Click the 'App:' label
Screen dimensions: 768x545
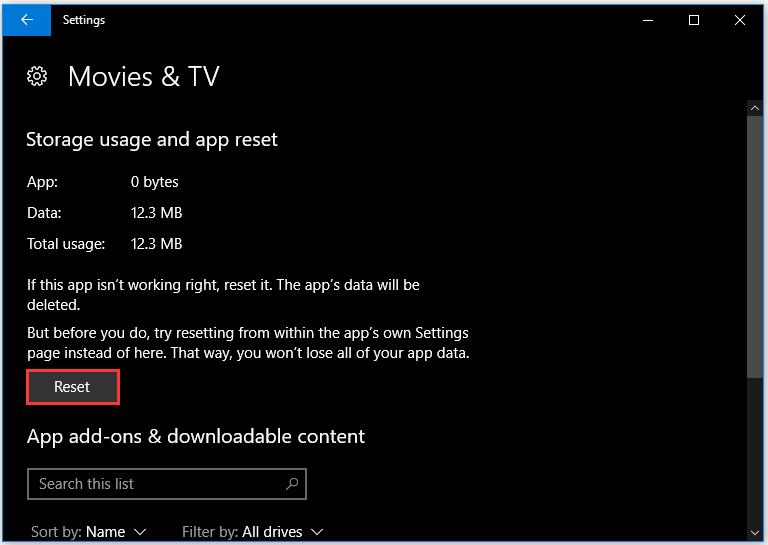(x=42, y=182)
